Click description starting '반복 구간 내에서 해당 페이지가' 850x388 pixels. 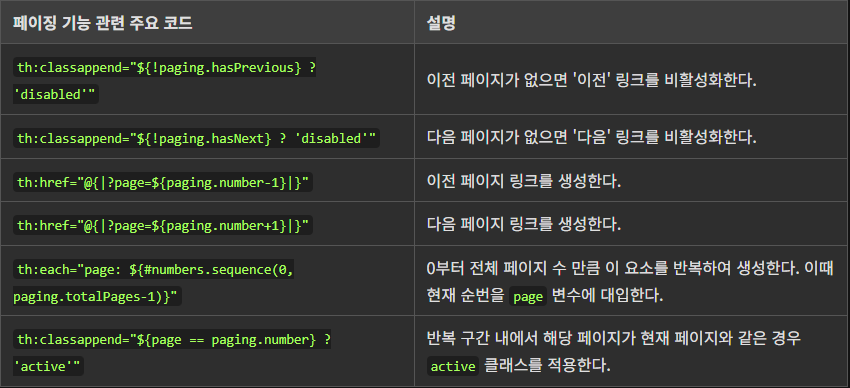tap(614, 352)
